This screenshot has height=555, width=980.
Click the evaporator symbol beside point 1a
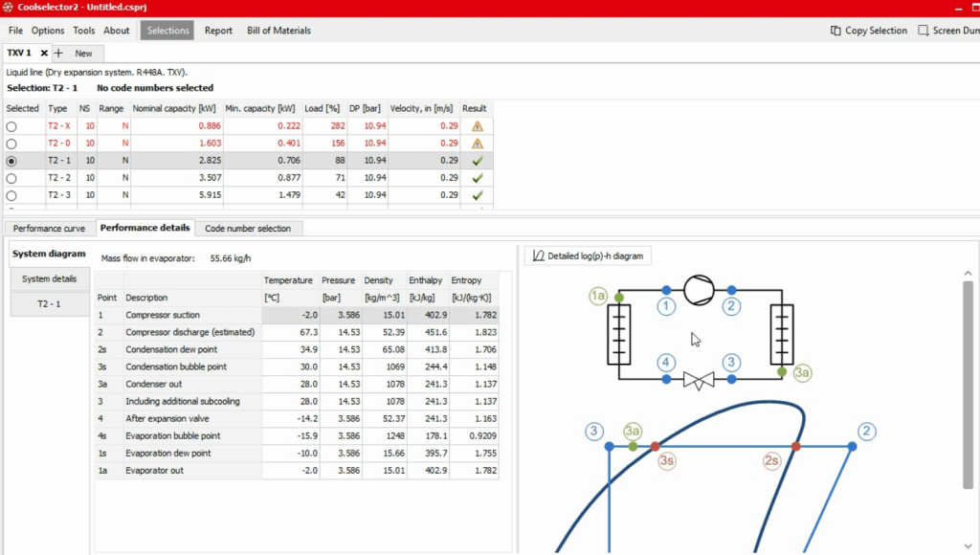(619, 334)
